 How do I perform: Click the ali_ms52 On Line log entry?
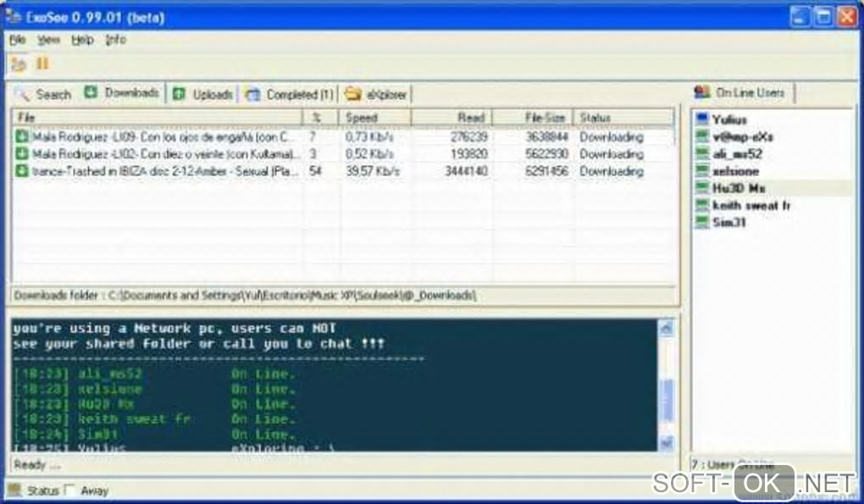click(154, 374)
